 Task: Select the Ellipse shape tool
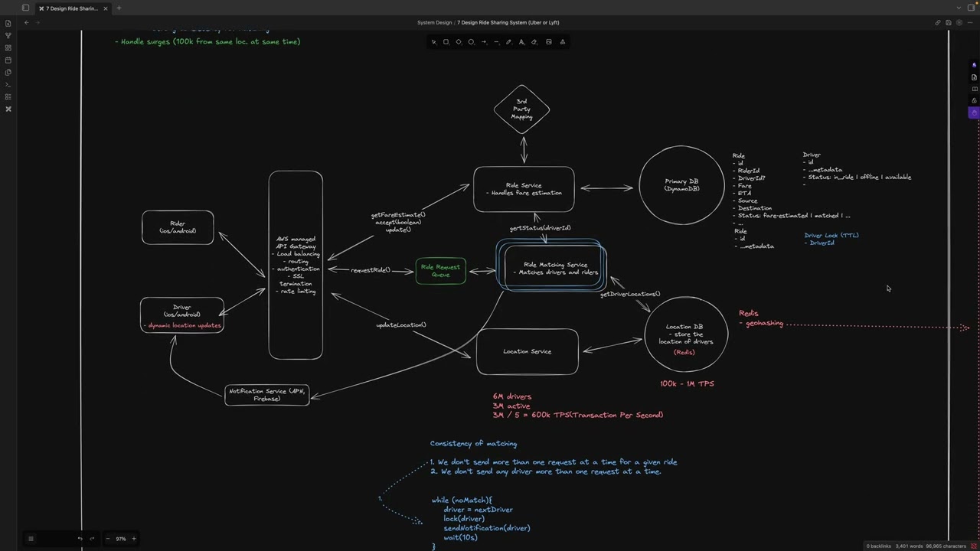[471, 42]
